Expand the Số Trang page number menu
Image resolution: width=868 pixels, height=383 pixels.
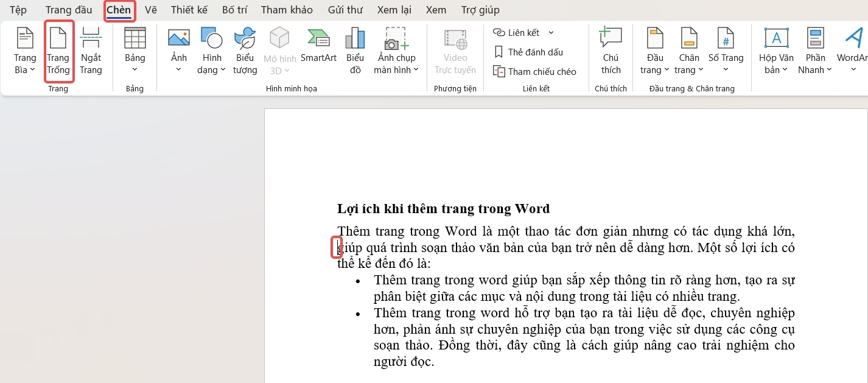[726, 51]
